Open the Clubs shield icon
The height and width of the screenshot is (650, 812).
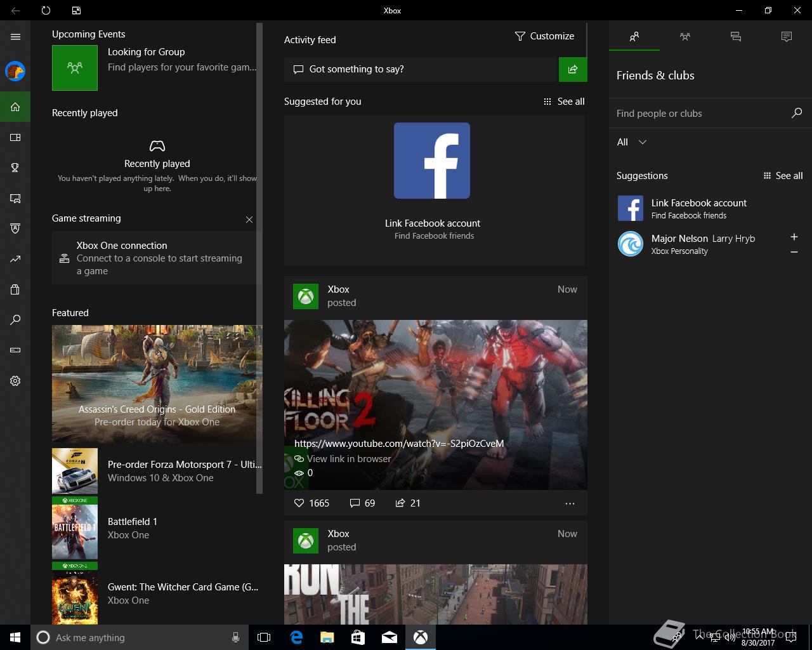tap(15, 229)
